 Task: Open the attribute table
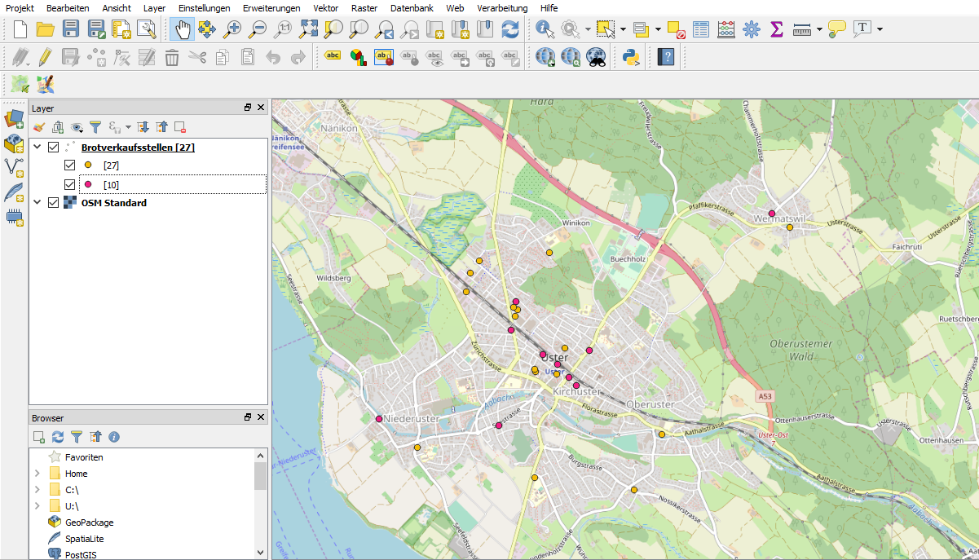700,30
